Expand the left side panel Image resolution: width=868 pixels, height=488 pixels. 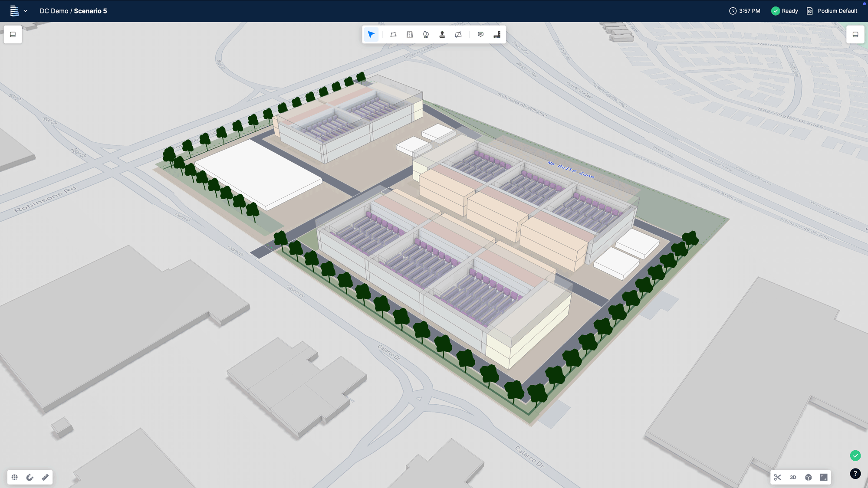click(13, 34)
